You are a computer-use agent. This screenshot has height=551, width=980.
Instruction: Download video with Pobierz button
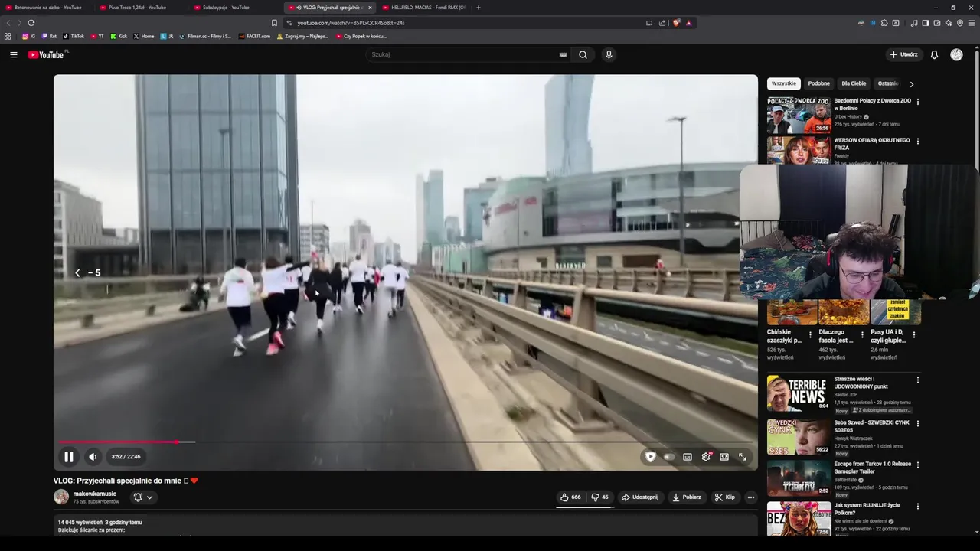point(687,497)
